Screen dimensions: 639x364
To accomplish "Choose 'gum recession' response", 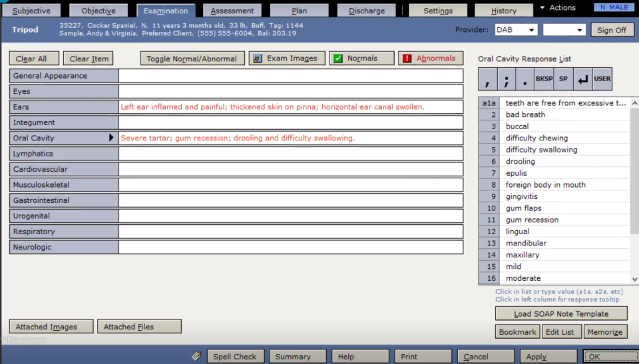I will point(565,220).
